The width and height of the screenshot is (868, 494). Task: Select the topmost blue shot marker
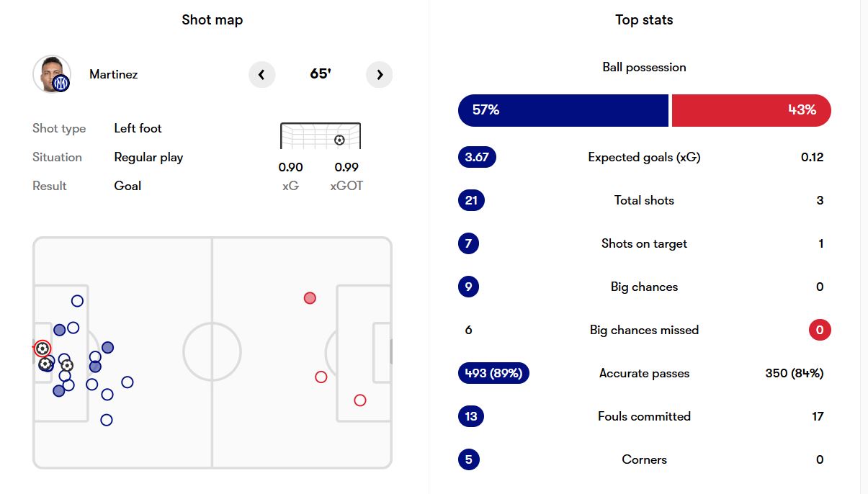point(77,301)
